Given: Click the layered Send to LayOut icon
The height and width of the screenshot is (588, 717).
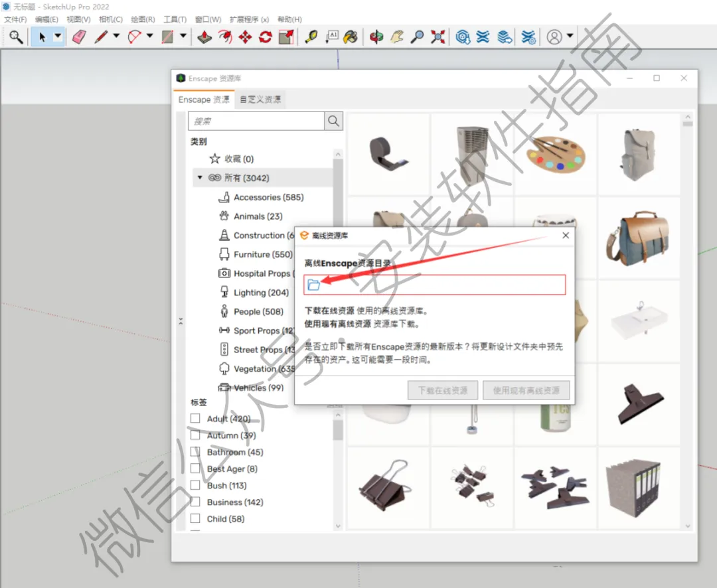Looking at the screenshot, I should click(x=505, y=37).
